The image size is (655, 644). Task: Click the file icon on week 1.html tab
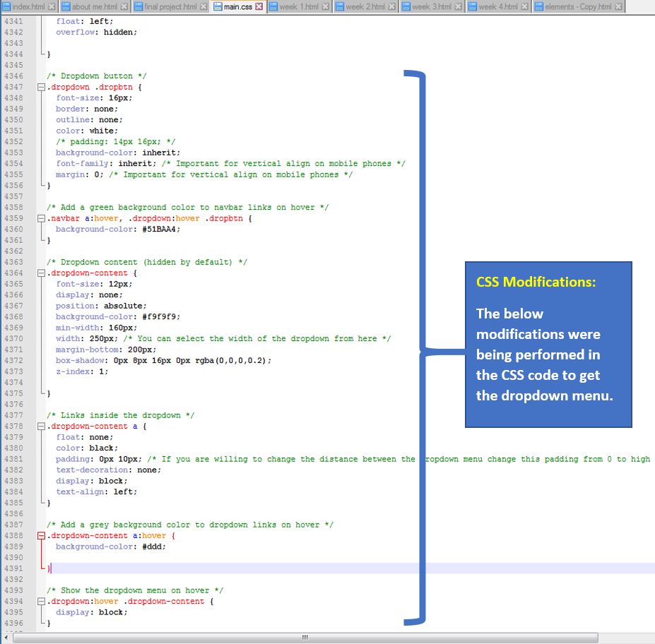pos(273,6)
